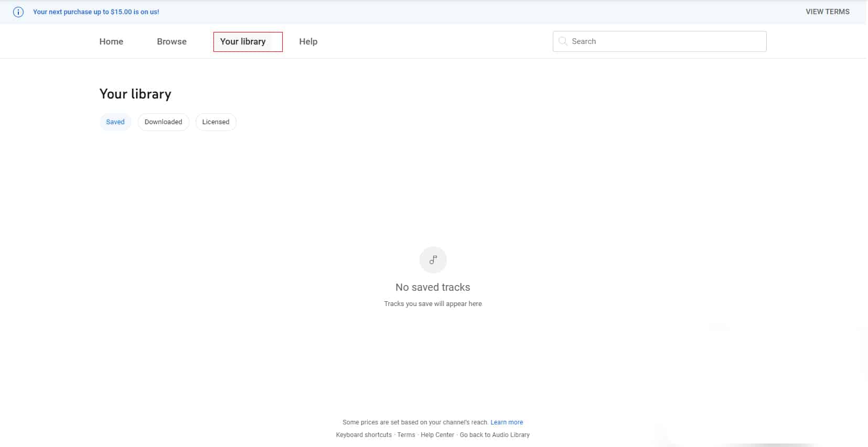
Task: Open the Keyboard shortcuts footer link
Action: click(x=363, y=435)
